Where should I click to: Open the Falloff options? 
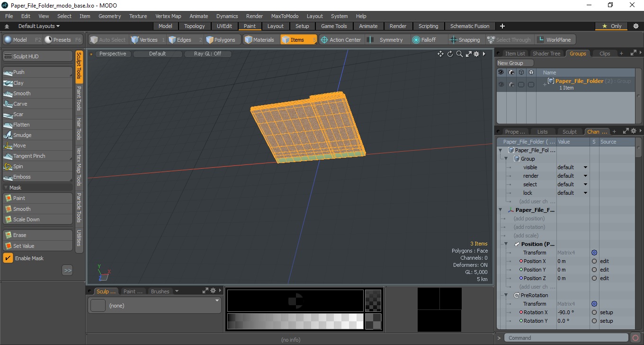tap(429, 40)
